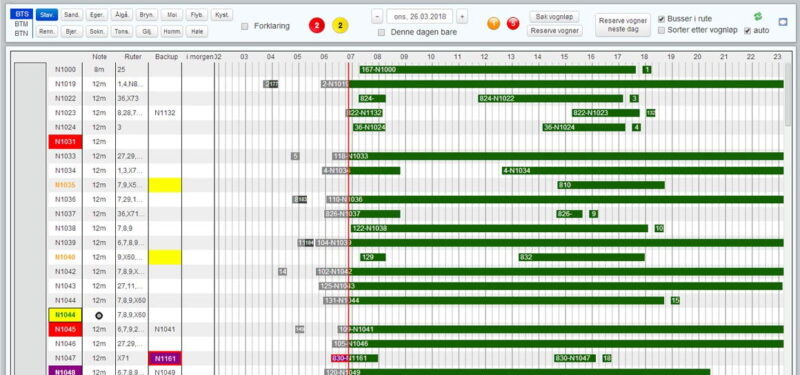The height and width of the screenshot is (375, 800).
Task: Select the yellow-highlighted N1044 vehicle cell
Action: click(x=65, y=315)
